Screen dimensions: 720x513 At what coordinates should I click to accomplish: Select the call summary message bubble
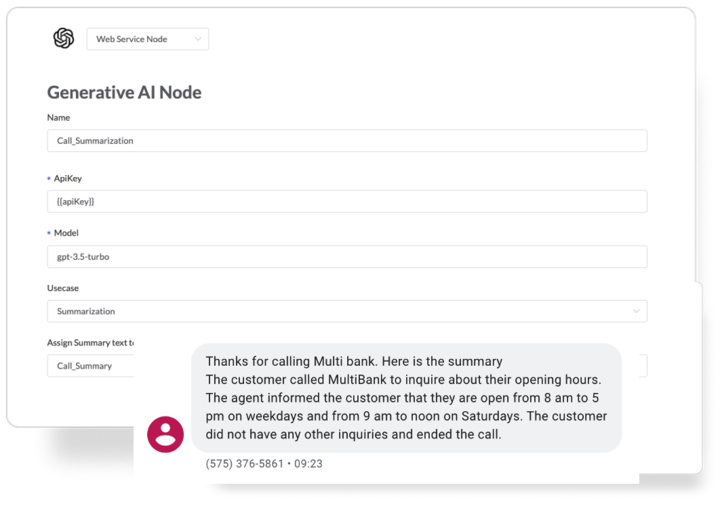pos(406,398)
